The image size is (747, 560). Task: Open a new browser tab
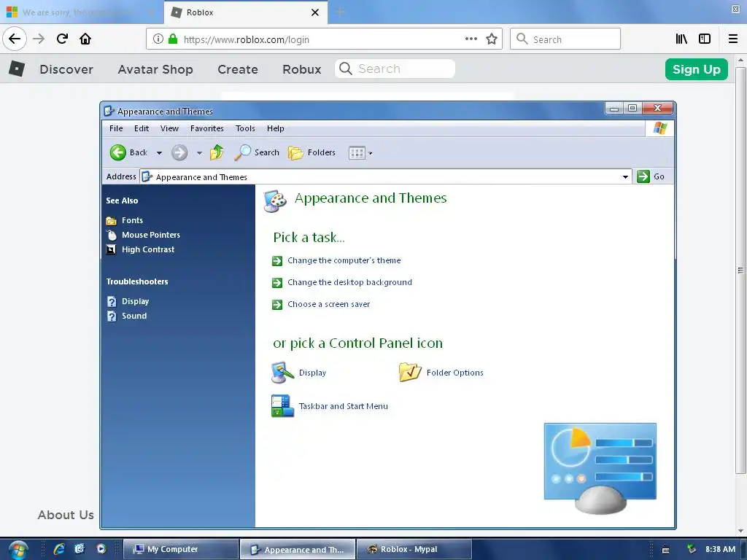[x=340, y=12]
